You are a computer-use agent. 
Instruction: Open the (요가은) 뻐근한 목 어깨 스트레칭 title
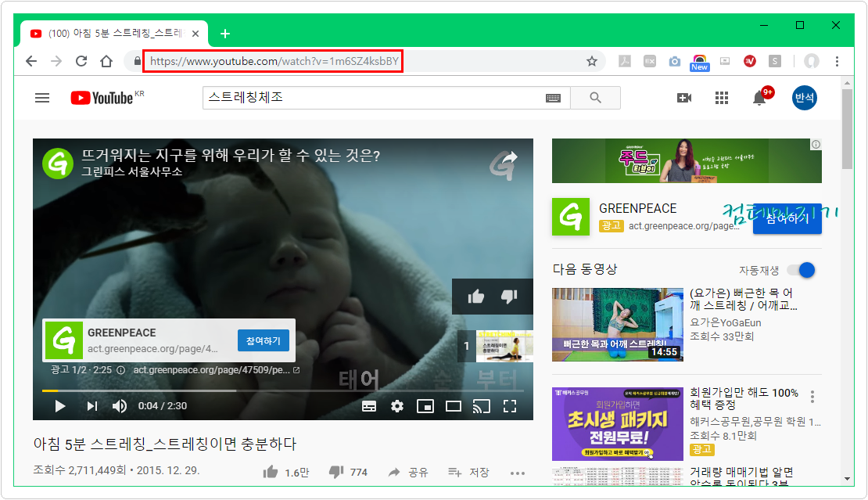click(744, 299)
